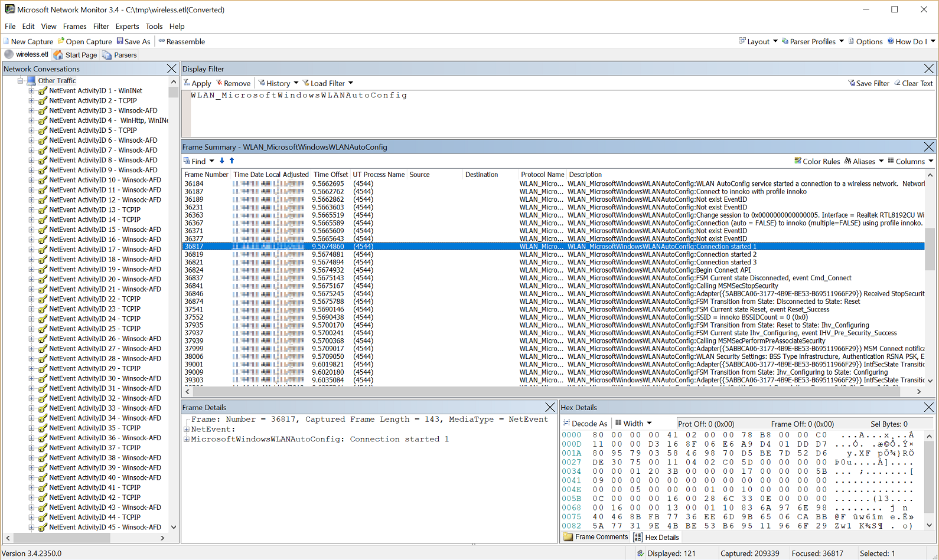Collapse the Other Traffic tree node
Screen dimensions: 939x560
[21, 81]
